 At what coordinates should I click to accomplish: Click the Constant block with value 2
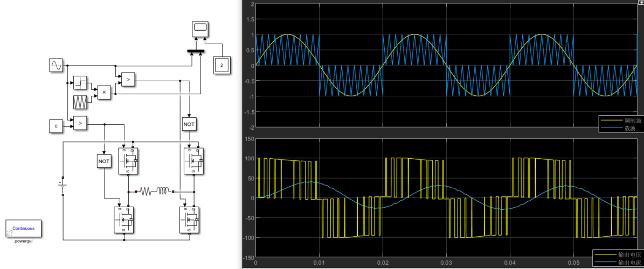coord(221,65)
